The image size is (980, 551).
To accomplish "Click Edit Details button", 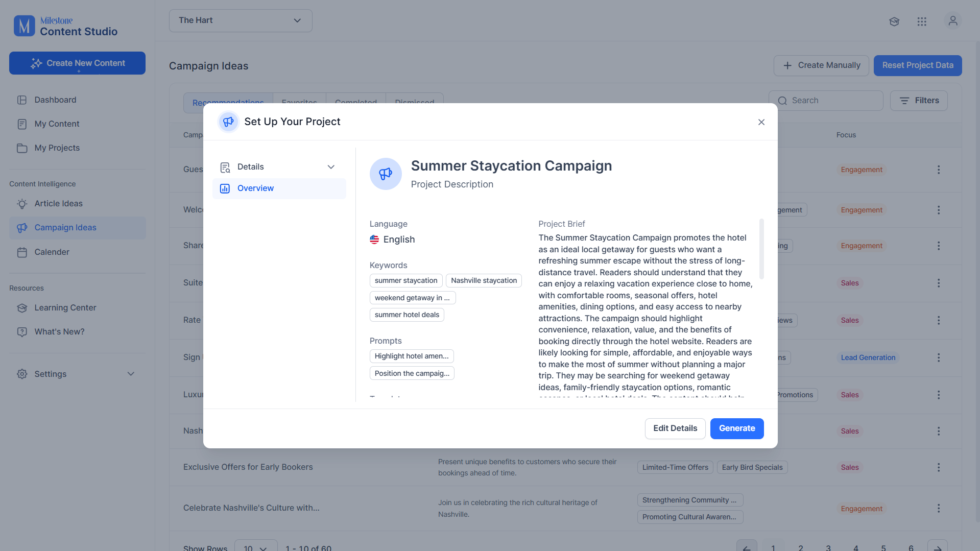I will point(675,428).
